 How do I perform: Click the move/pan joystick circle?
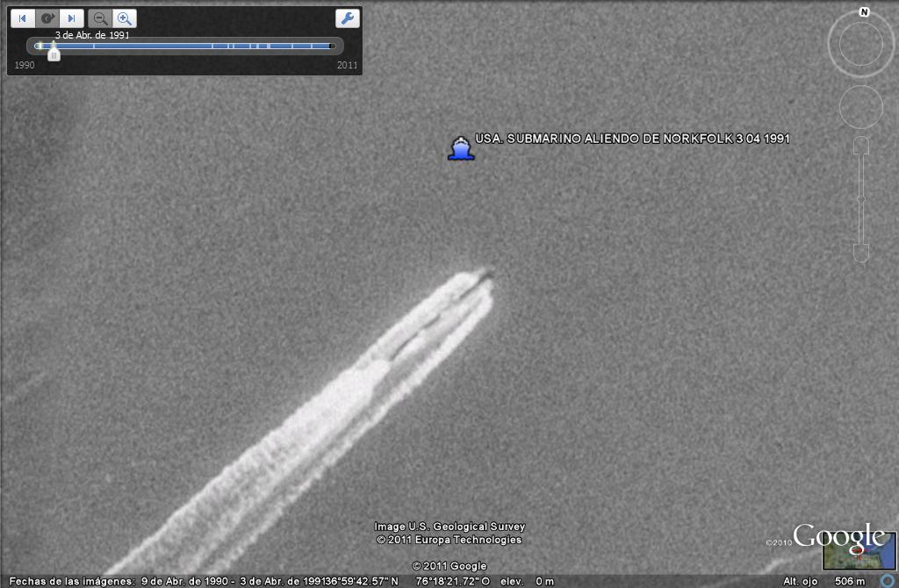pos(860,107)
